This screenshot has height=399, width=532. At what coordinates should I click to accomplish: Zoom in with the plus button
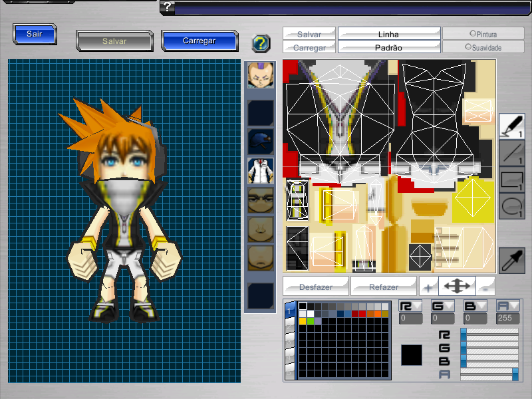point(428,287)
